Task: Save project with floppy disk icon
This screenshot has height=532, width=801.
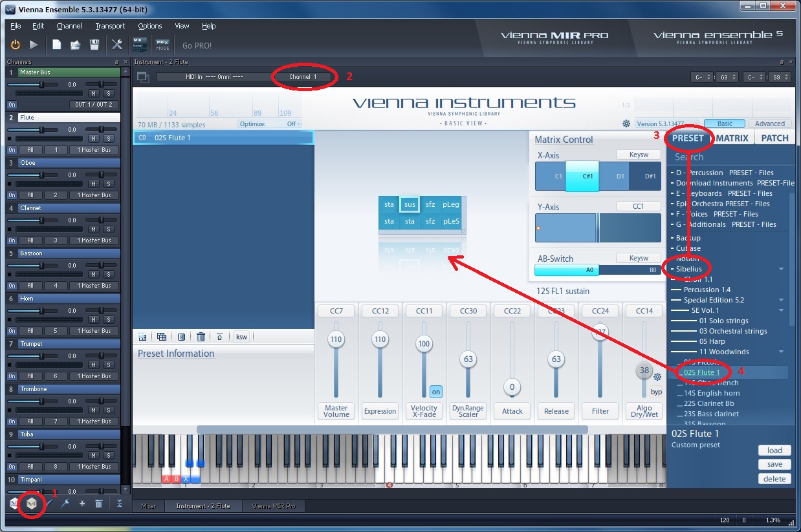Action: tap(94, 45)
